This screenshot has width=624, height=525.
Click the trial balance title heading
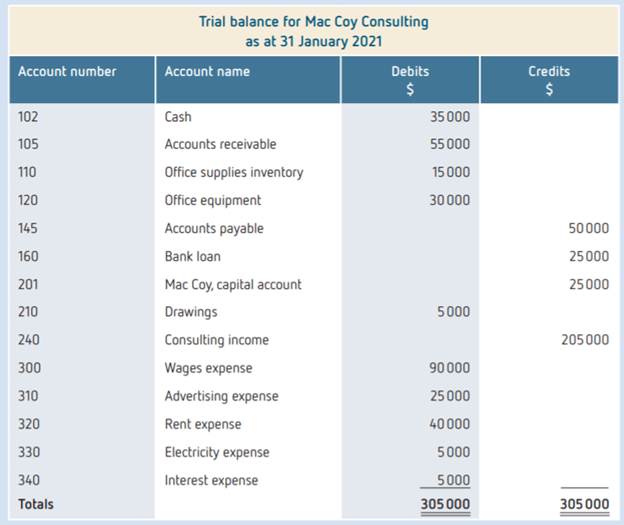[315, 31]
